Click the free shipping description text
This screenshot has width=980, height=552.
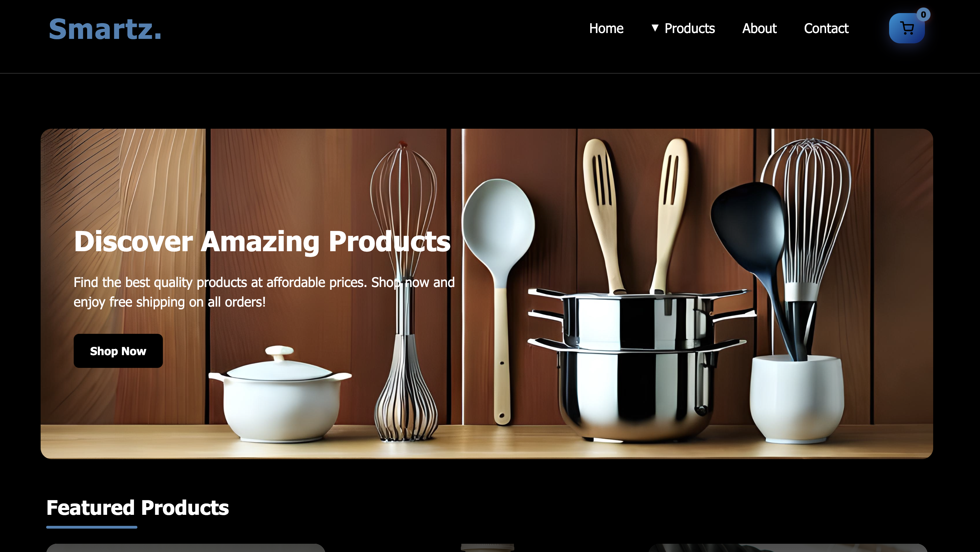click(264, 292)
